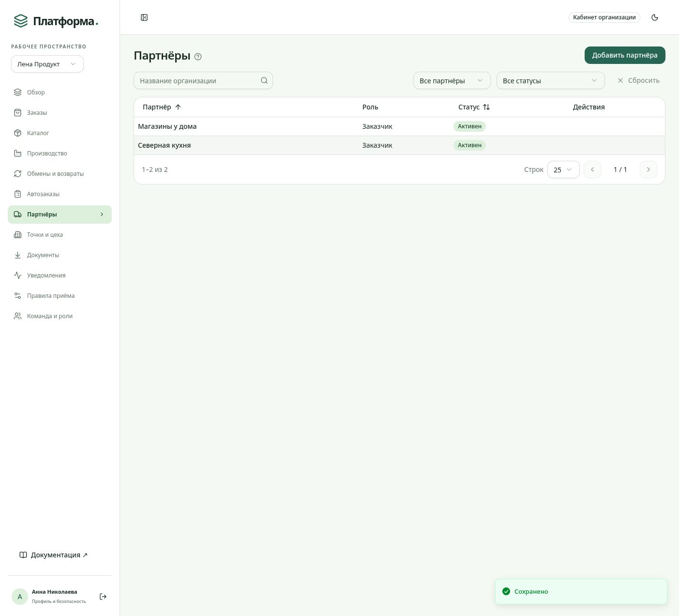The width and height of the screenshot is (679, 616).
Task: Open the Все партнёры filter dropdown
Action: point(452,80)
